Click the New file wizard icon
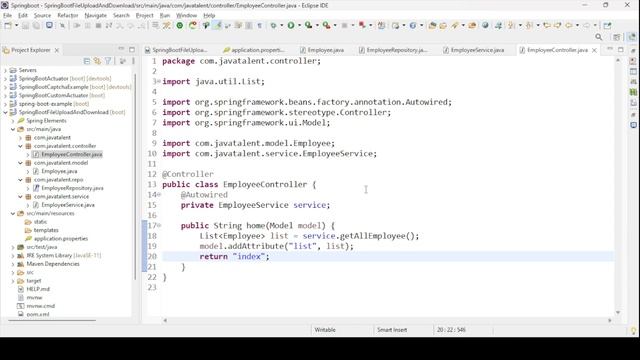This screenshot has width=640, height=360. click(x=7, y=25)
